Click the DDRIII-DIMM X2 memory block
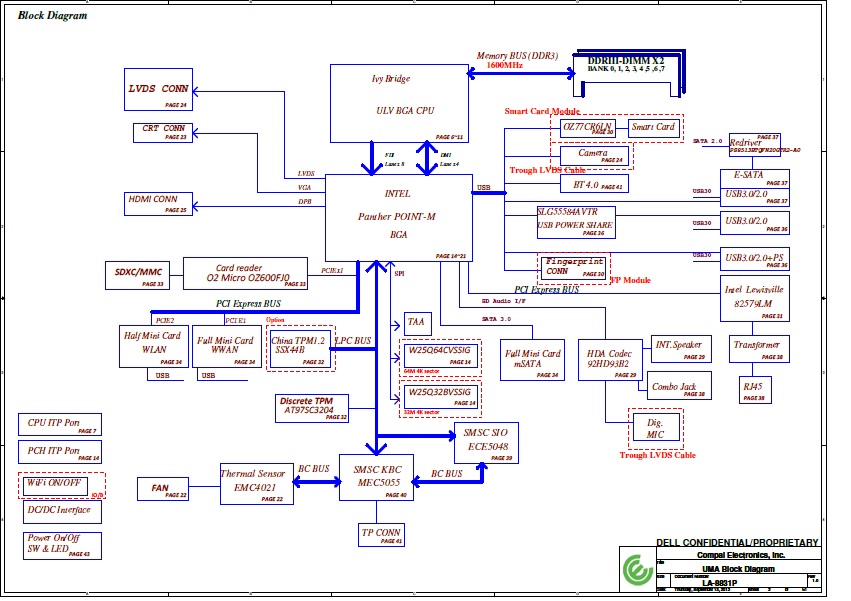 627,67
